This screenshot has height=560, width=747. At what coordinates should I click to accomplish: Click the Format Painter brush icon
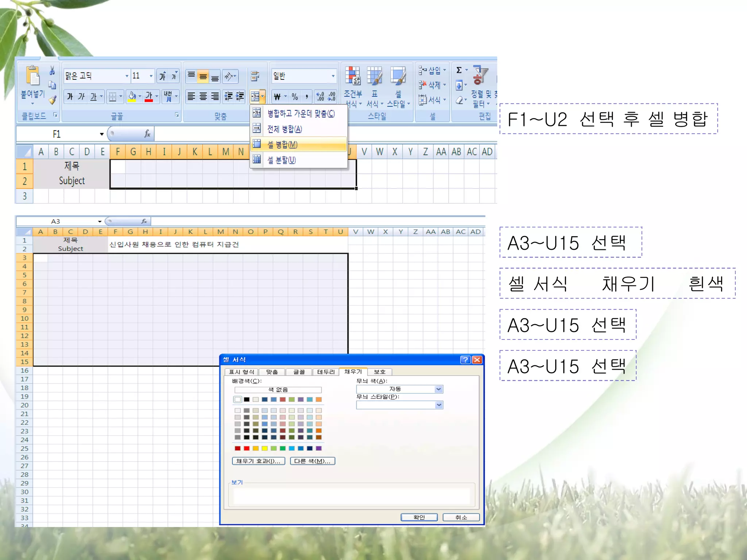point(53,100)
